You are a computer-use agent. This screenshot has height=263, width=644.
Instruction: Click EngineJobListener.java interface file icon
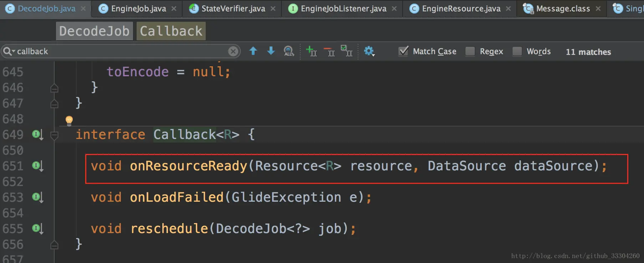tap(293, 9)
